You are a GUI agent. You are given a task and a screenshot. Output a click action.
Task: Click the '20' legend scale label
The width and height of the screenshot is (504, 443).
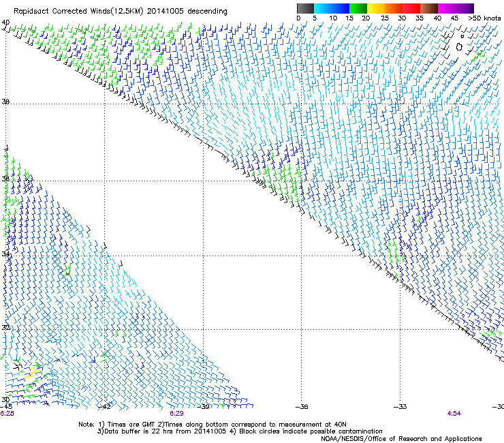[x=366, y=18]
